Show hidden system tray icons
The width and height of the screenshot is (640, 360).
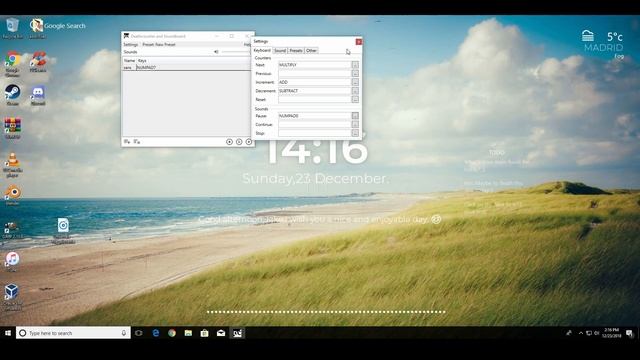click(580, 333)
